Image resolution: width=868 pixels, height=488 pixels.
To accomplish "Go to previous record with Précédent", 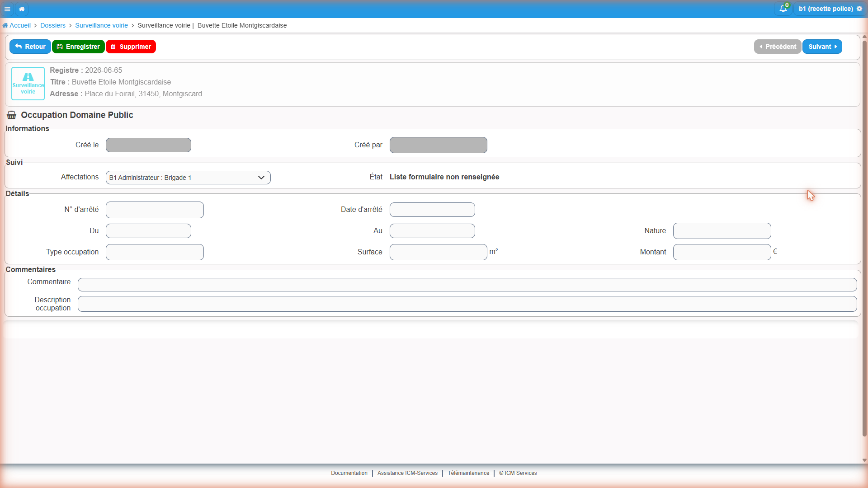I will 778,47.
